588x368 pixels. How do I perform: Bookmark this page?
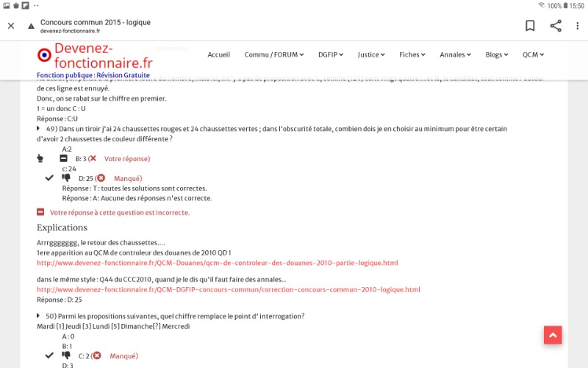point(530,26)
